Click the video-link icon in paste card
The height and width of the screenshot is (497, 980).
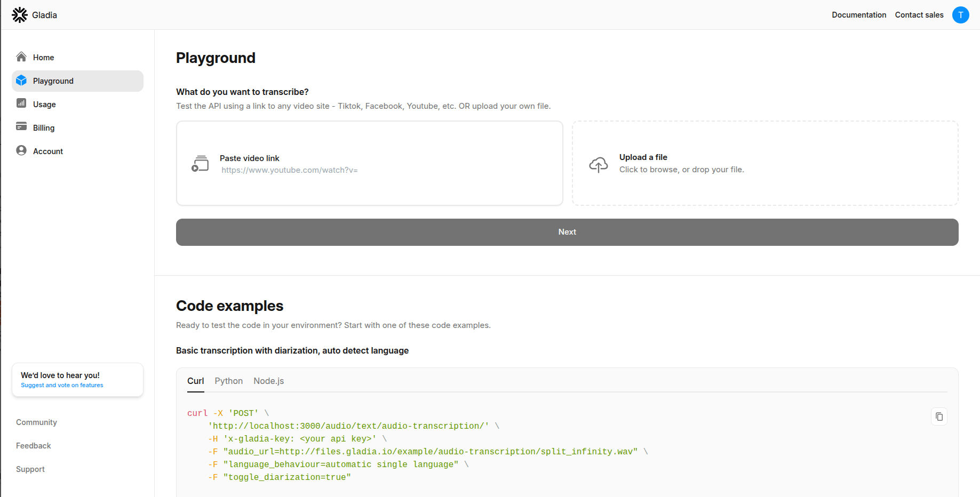(x=200, y=163)
